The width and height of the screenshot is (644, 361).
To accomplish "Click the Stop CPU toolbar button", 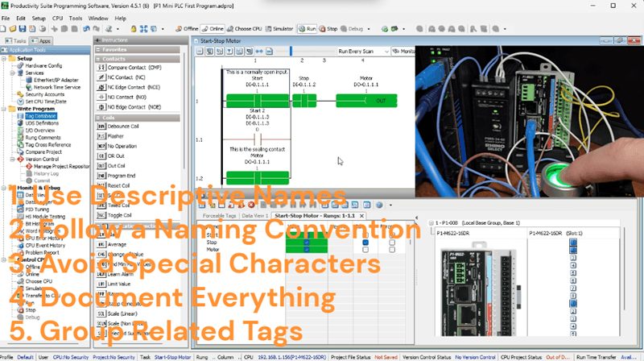I will (x=328, y=29).
